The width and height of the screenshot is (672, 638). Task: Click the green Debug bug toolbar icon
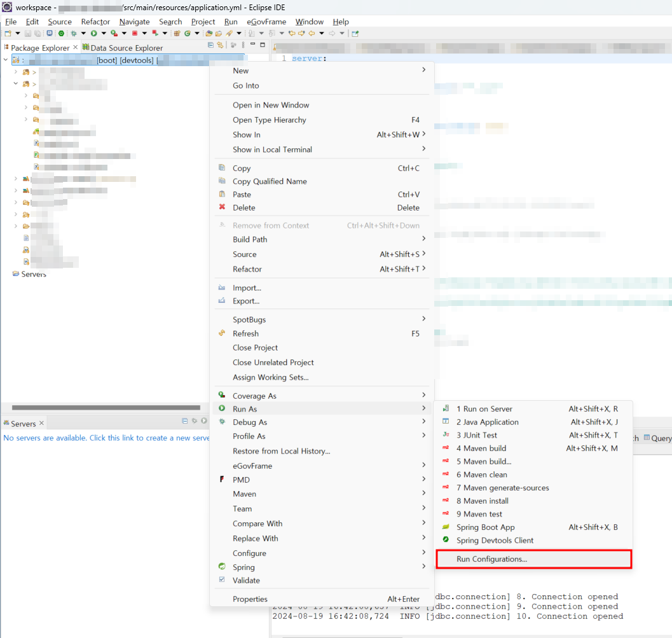(74, 34)
